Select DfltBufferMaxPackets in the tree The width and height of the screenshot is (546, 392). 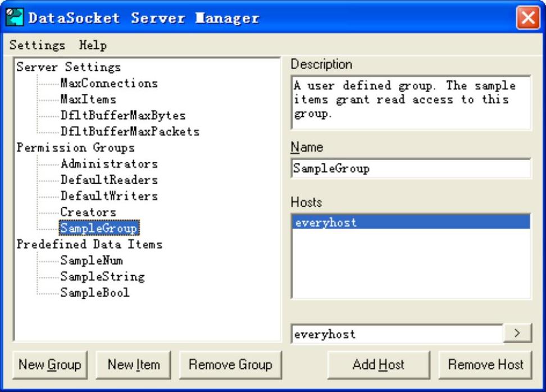pos(130,131)
